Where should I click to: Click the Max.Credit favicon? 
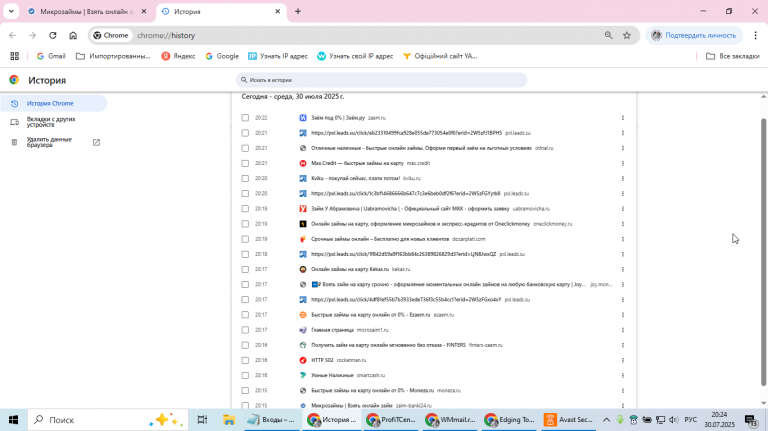click(303, 163)
